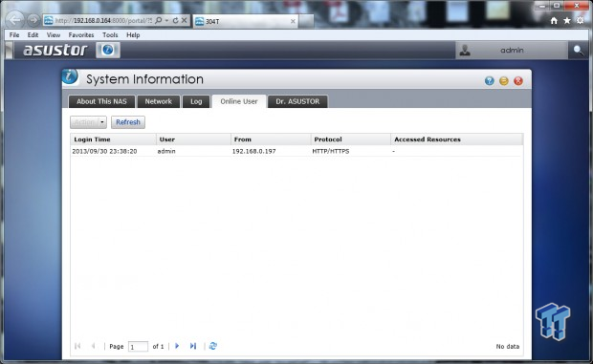This screenshot has height=364, width=593.
Task: Switch to the About This NAS tab
Action: pyautogui.click(x=101, y=101)
